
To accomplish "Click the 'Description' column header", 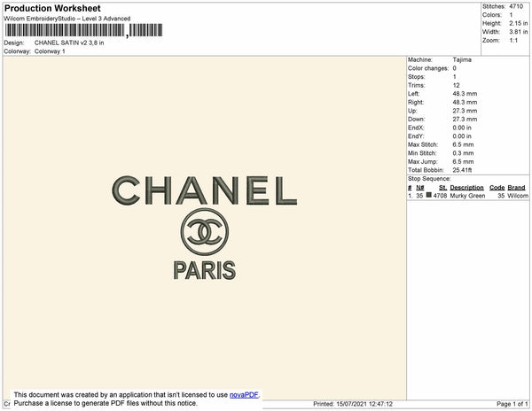I will [x=466, y=188].
